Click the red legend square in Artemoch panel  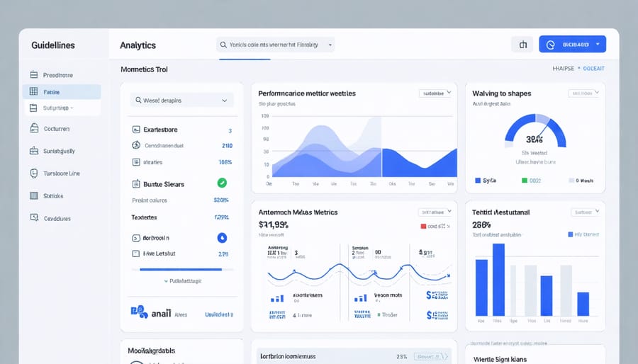[x=423, y=227]
